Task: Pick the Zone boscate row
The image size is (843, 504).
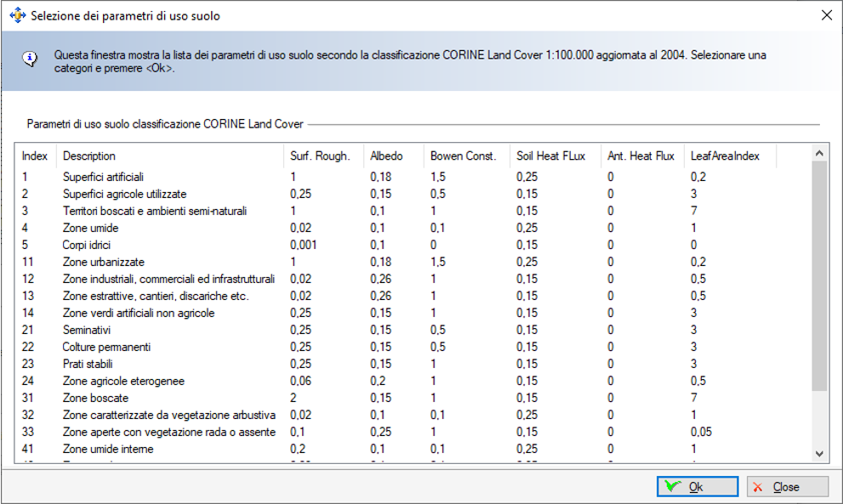Action: tap(95, 398)
